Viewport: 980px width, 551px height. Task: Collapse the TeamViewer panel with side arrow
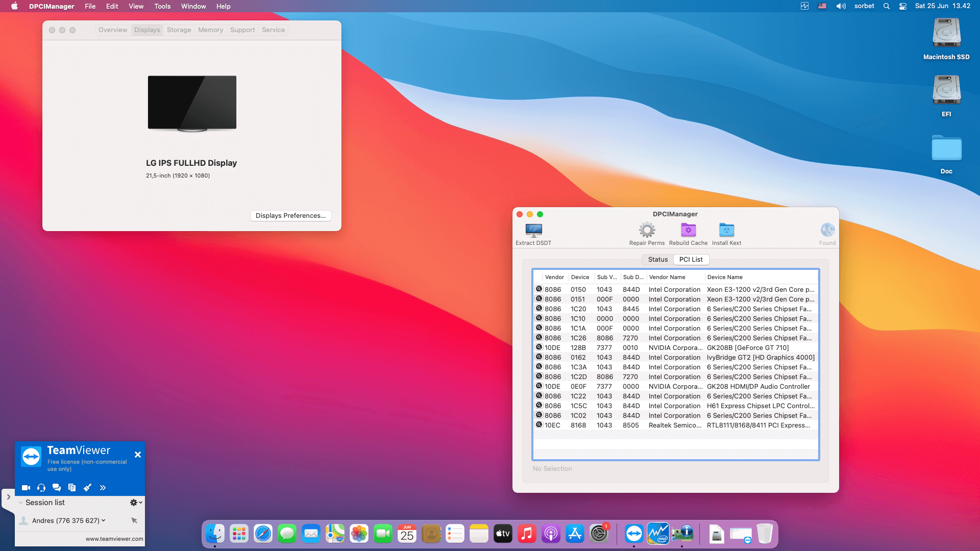[x=9, y=496]
